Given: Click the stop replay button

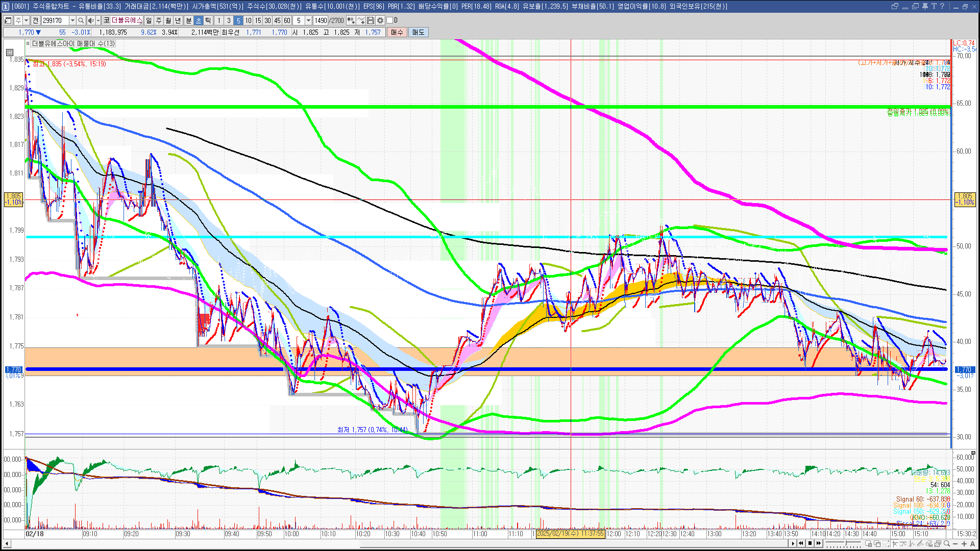Looking at the screenshot, I should click(810, 543).
